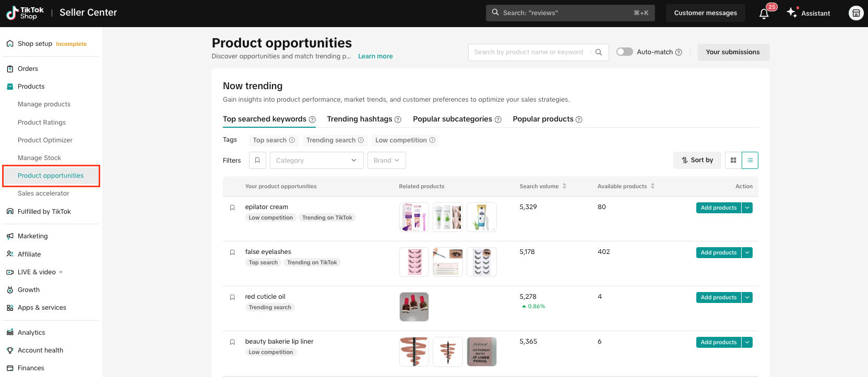Expand arrow beside false eyelashes Add products
The width and height of the screenshot is (868, 377).
tap(747, 253)
